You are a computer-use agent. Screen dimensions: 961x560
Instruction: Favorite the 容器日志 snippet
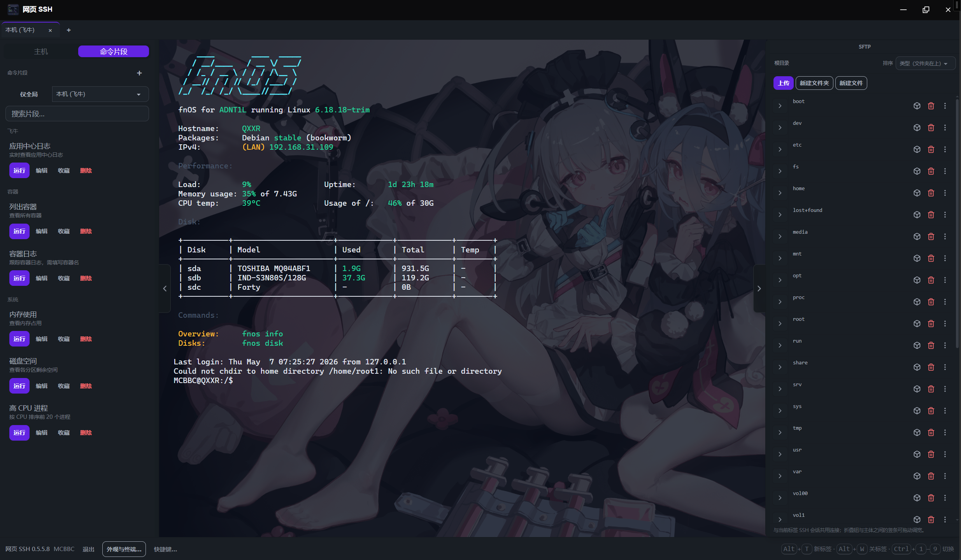point(64,278)
